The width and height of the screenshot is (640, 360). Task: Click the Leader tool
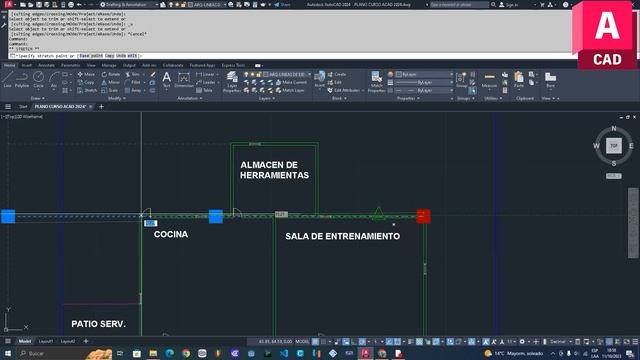point(205,82)
